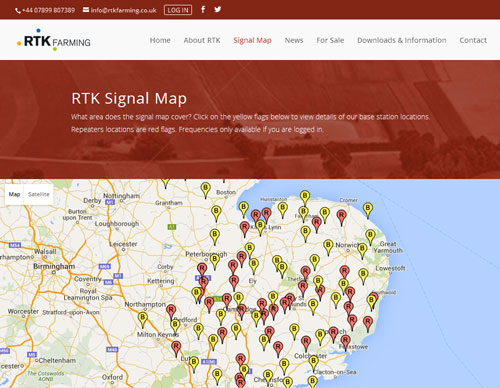Click the RTK Signal Map heading
This screenshot has width=500, height=388.
[129, 99]
